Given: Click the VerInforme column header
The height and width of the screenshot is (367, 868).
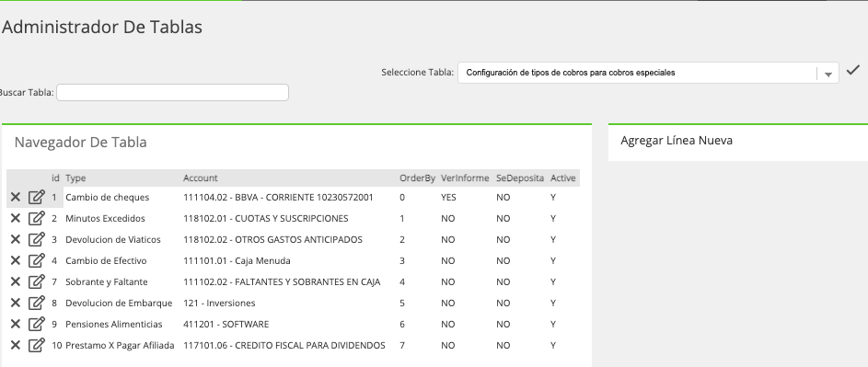Looking at the screenshot, I should click(x=465, y=178).
